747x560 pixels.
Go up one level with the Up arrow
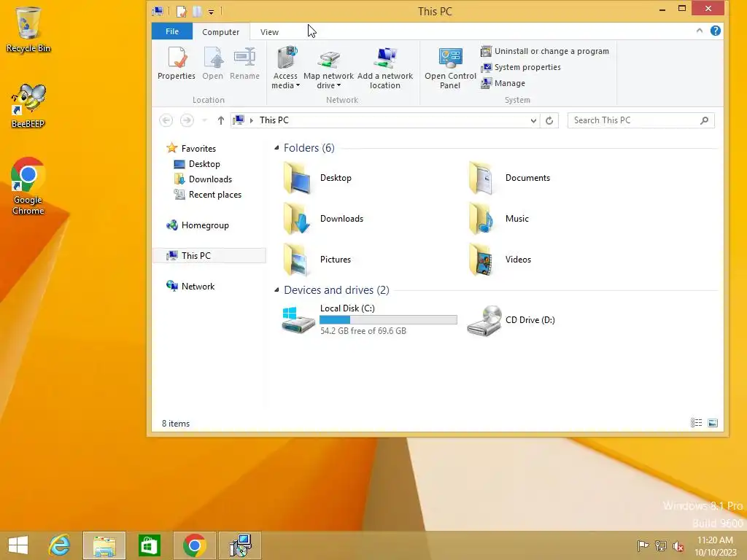click(x=220, y=120)
